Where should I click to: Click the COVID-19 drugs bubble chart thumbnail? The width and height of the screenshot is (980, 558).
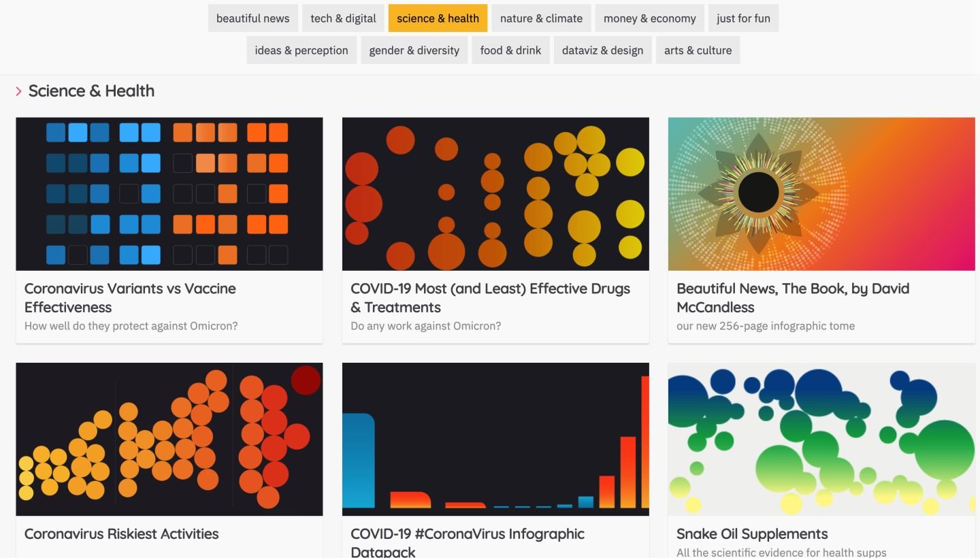(x=495, y=194)
